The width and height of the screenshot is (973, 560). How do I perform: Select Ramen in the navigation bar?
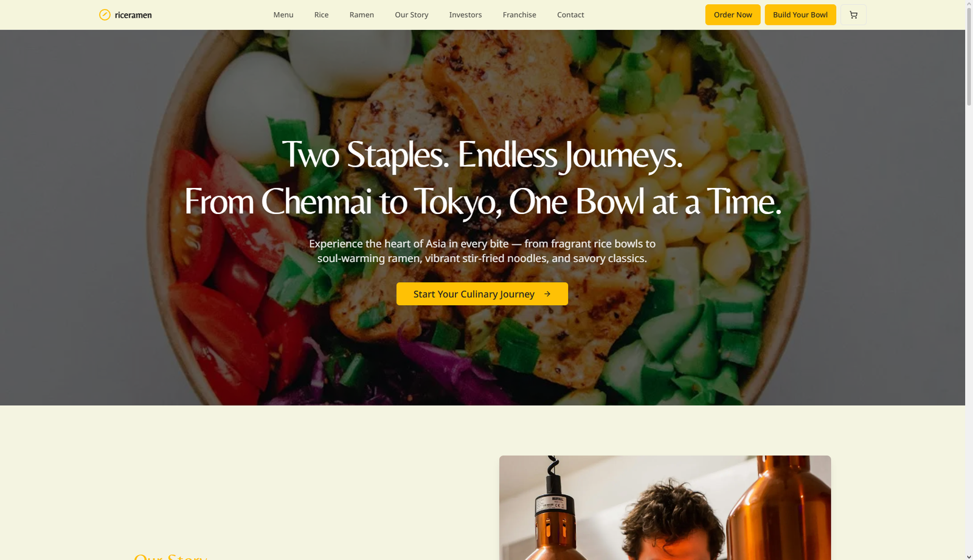[362, 15]
